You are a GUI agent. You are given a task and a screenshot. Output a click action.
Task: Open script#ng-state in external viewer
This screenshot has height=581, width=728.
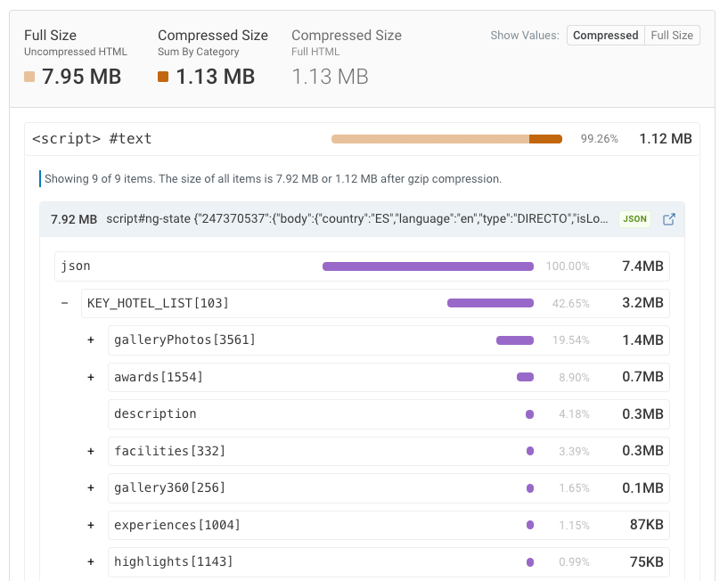coord(669,219)
